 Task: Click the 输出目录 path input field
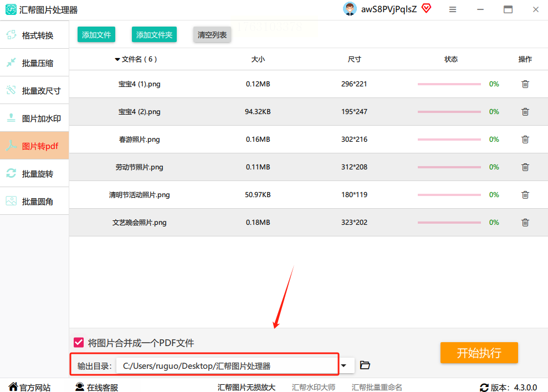tap(226, 365)
